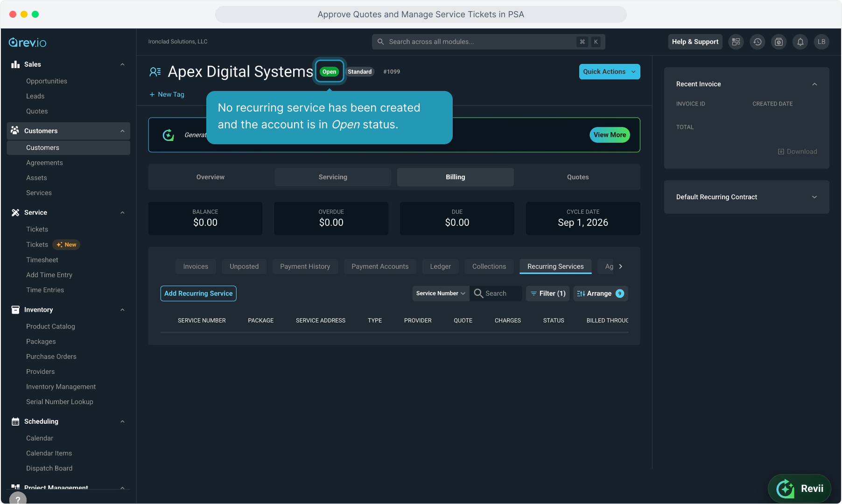Open the timer icon in header

779,42
